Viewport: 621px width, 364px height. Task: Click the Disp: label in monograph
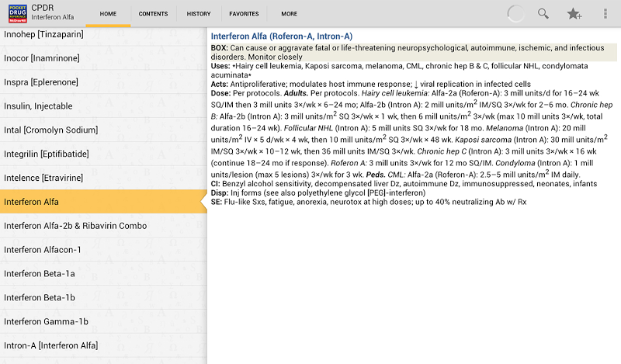tap(220, 193)
